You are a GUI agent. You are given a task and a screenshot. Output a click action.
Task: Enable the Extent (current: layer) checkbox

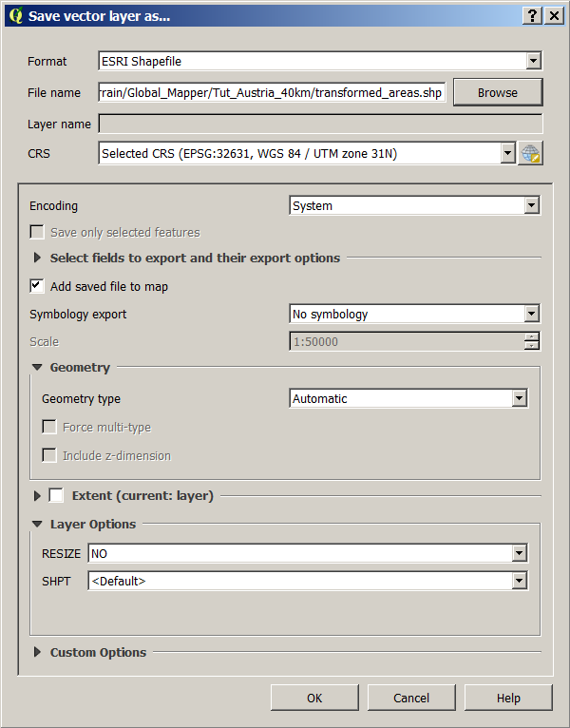56,495
